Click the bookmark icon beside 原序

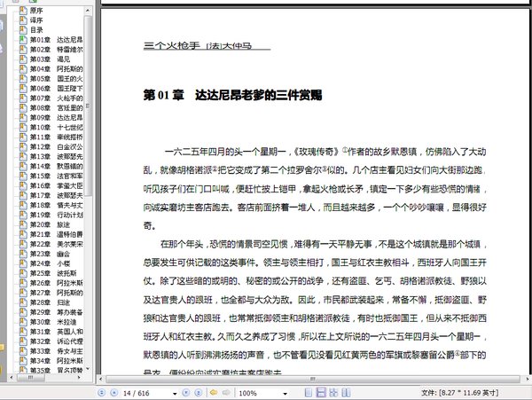(x=23, y=11)
